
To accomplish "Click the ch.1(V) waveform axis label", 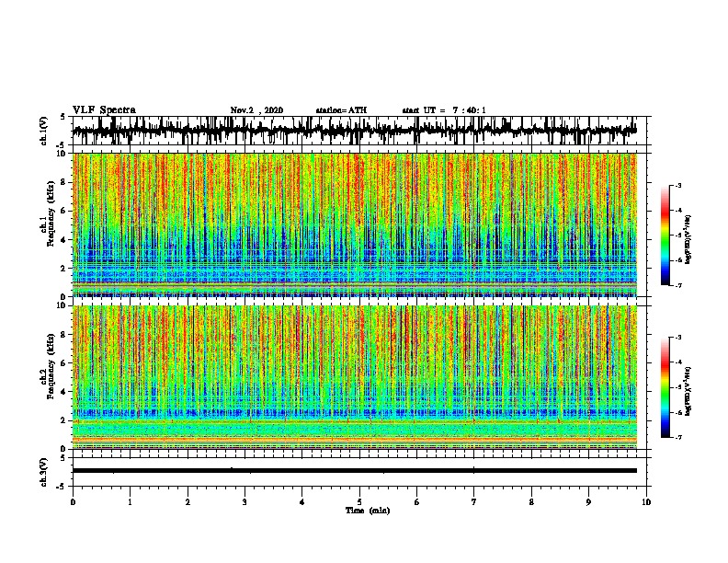I will pyautogui.click(x=44, y=131).
